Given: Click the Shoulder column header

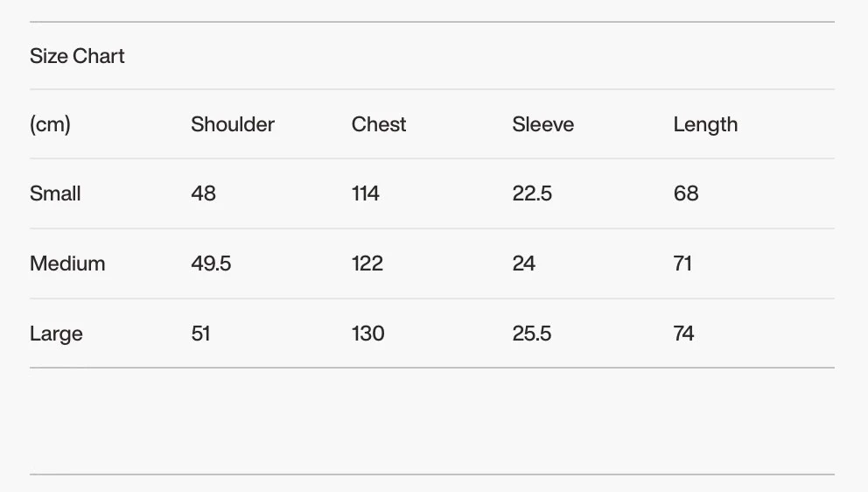Looking at the screenshot, I should tap(233, 124).
